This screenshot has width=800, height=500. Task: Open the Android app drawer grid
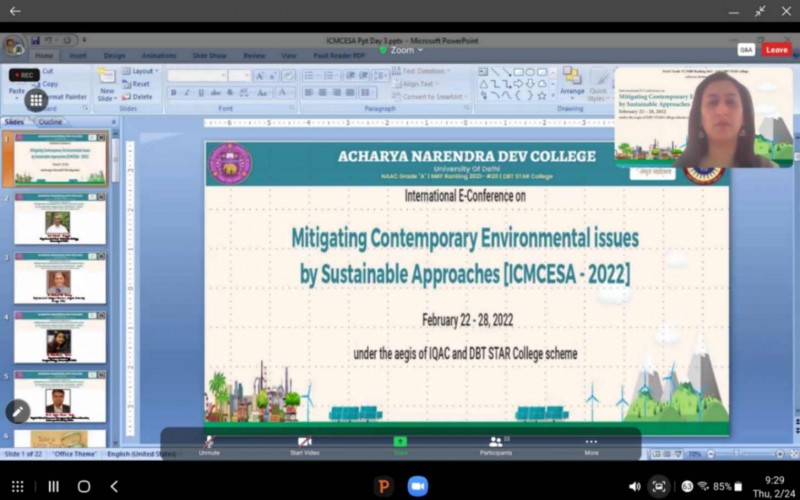tap(18, 486)
